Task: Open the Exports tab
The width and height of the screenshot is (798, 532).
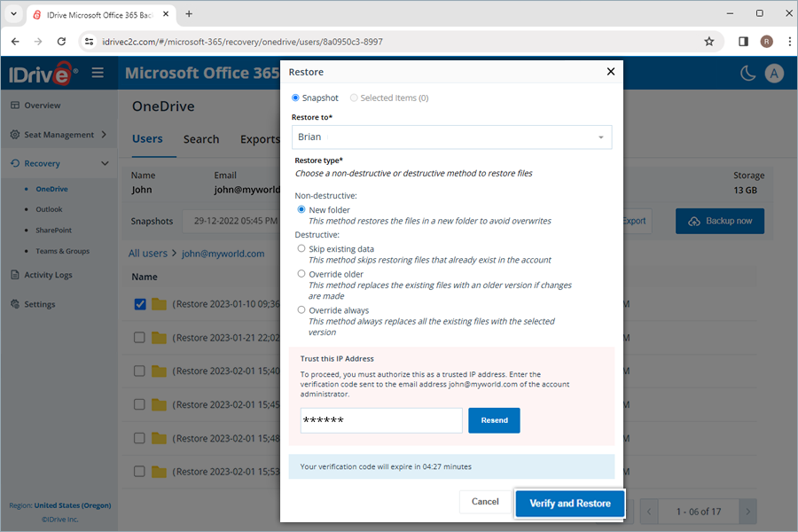Action: 259,139
